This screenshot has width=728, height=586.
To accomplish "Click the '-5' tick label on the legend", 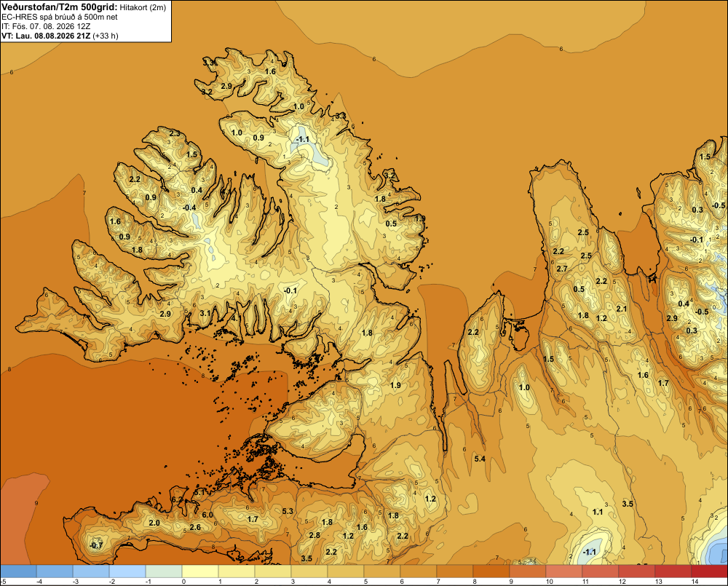I will click(x=3, y=582).
